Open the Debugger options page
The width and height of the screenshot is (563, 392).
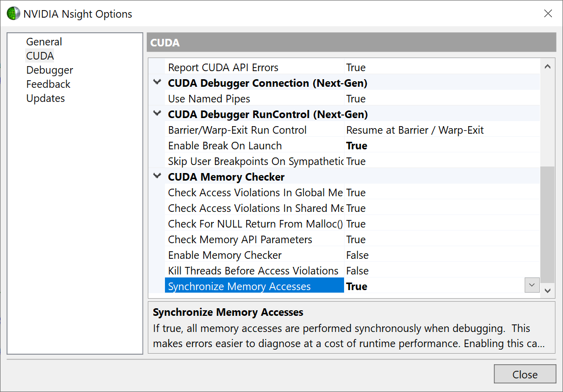click(49, 70)
